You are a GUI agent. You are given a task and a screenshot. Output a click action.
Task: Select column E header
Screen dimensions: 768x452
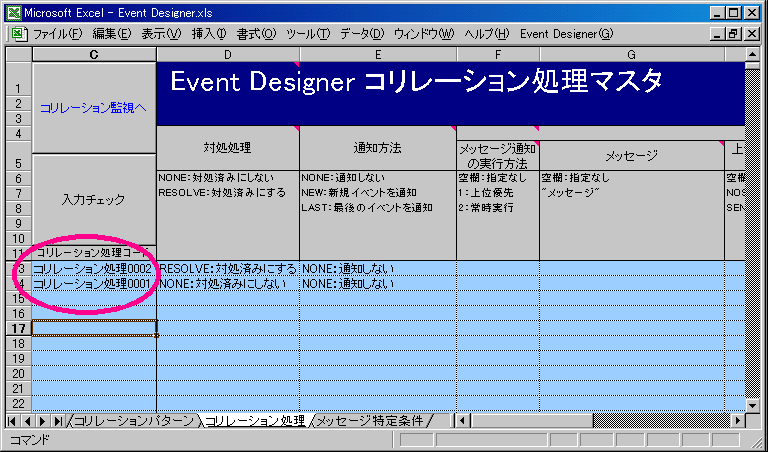(378, 54)
